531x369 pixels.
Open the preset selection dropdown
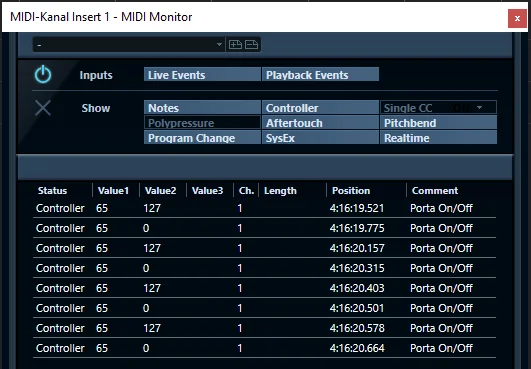[x=129, y=45]
